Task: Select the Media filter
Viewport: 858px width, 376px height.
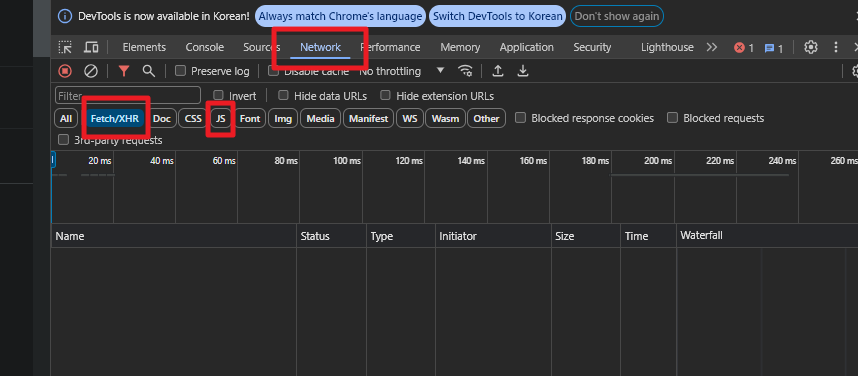Action: (320, 118)
